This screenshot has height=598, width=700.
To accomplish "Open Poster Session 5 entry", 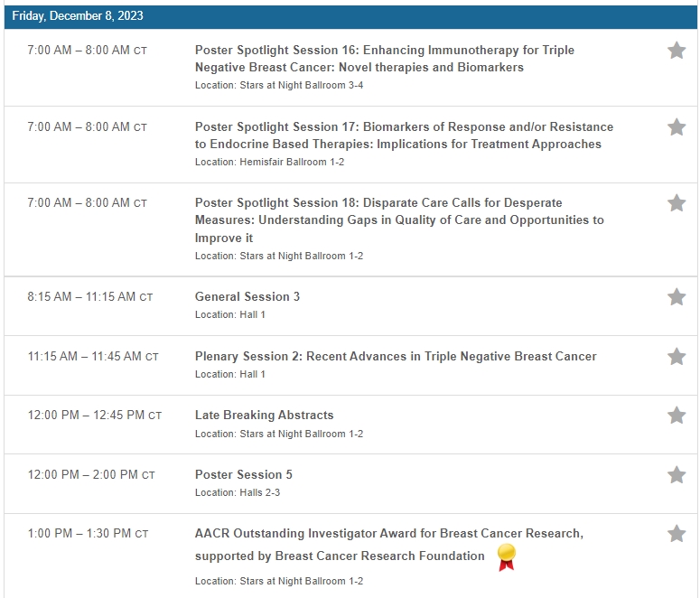I will point(244,475).
